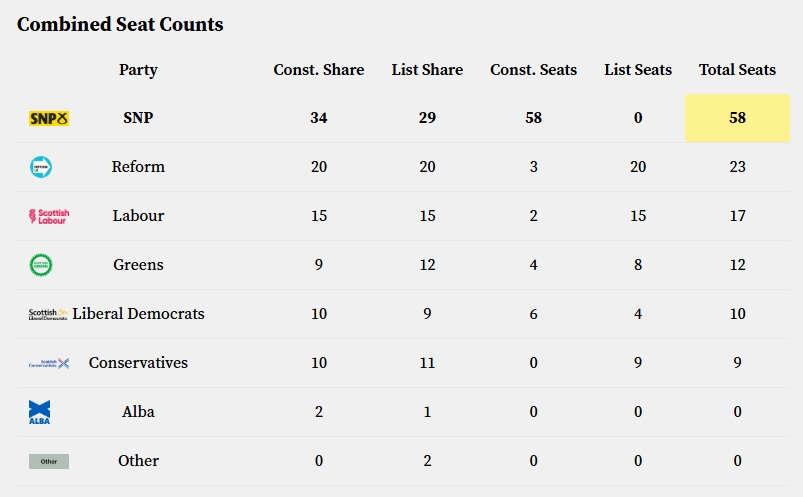Click the highlighted SNP total seats cell

[737, 118]
